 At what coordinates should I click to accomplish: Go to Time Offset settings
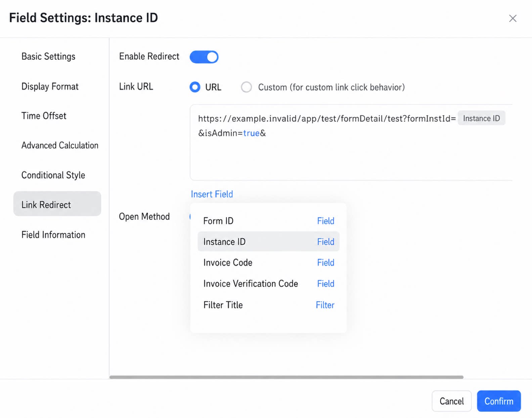point(44,116)
